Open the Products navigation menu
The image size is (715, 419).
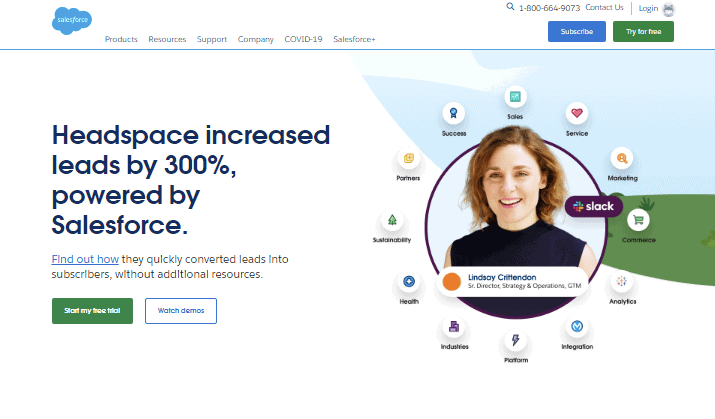point(121,39)
